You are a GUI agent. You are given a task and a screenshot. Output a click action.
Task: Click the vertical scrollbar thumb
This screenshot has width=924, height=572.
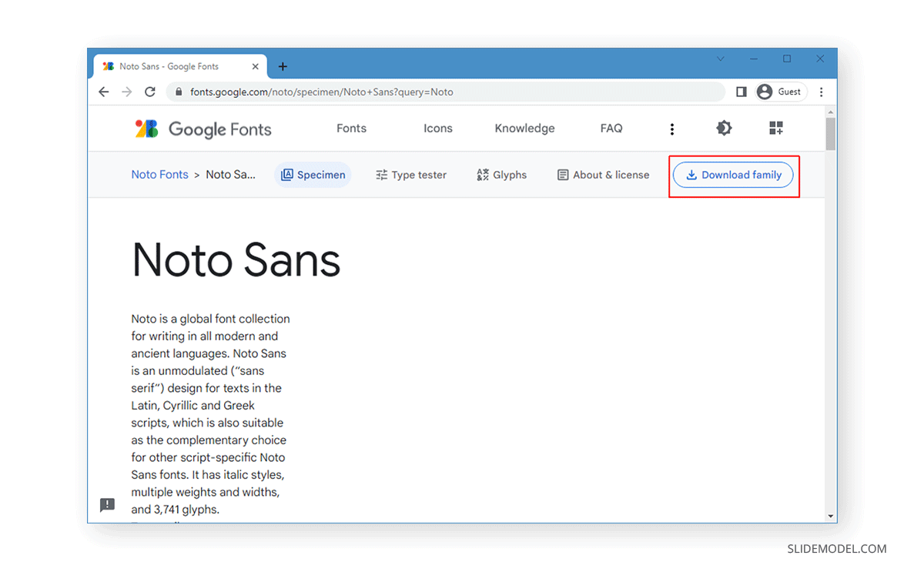tap(831, 133)
